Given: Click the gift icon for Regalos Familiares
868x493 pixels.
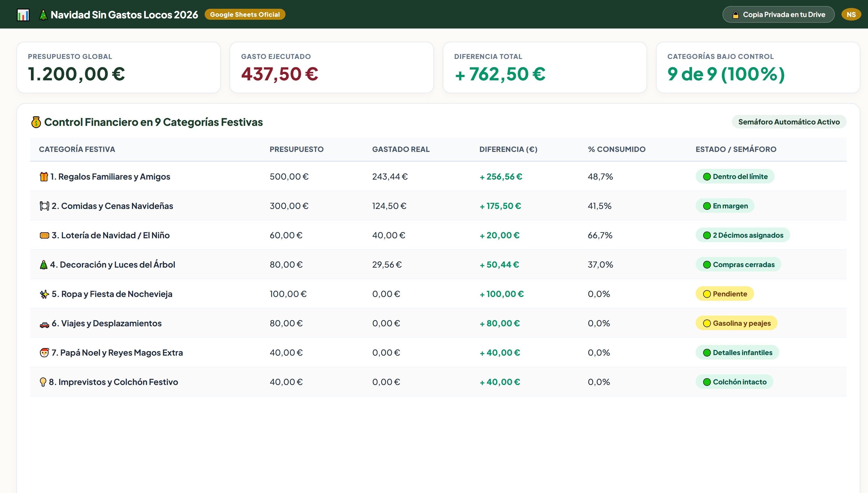Looking at the screenshot, I should [44, 177].
